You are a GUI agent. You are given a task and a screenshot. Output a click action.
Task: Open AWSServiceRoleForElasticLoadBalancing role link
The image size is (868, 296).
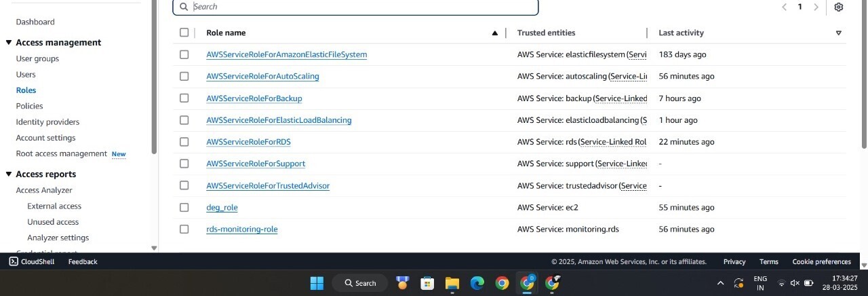pos(279,120)
